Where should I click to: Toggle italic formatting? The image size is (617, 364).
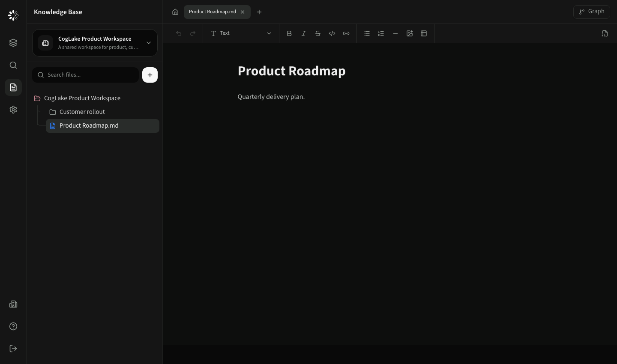coord(303,33)
